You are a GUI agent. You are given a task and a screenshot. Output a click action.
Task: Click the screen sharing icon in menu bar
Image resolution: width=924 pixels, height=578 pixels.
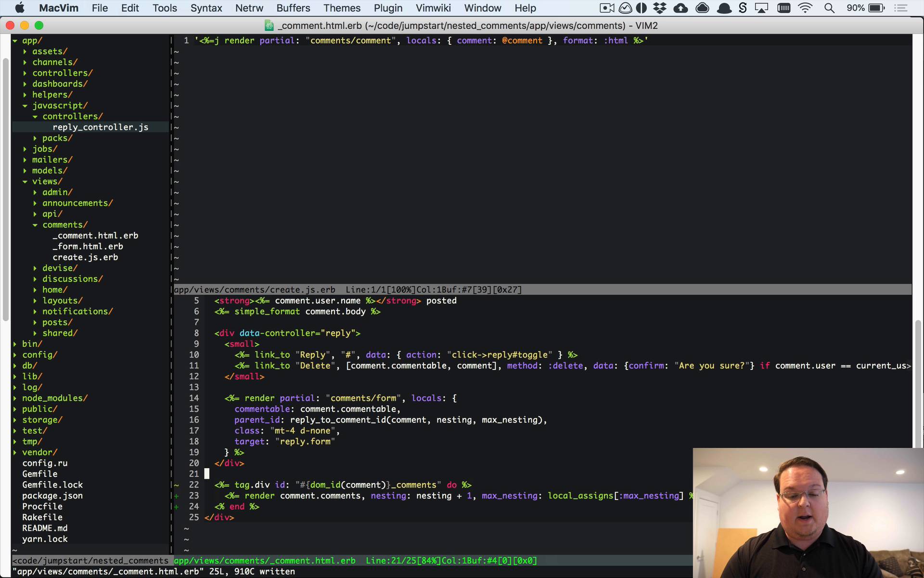click(x=763, y=8)
